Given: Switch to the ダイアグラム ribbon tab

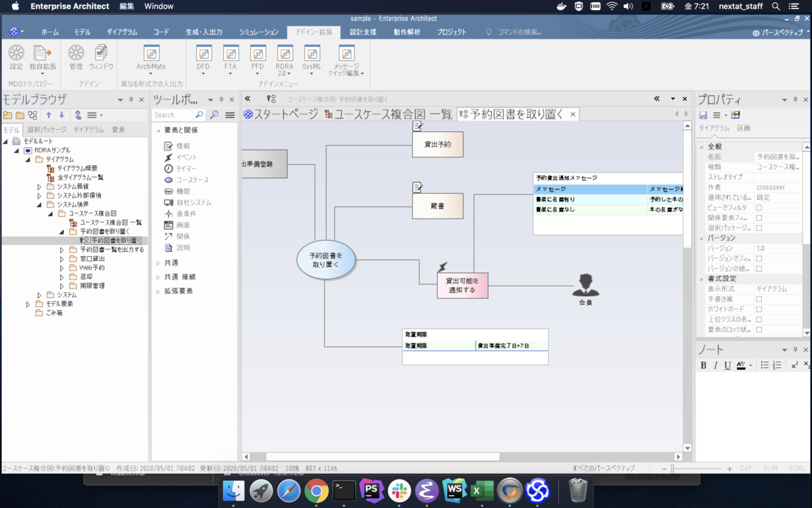Looking at the screenshot, I should tap(122, 32).
